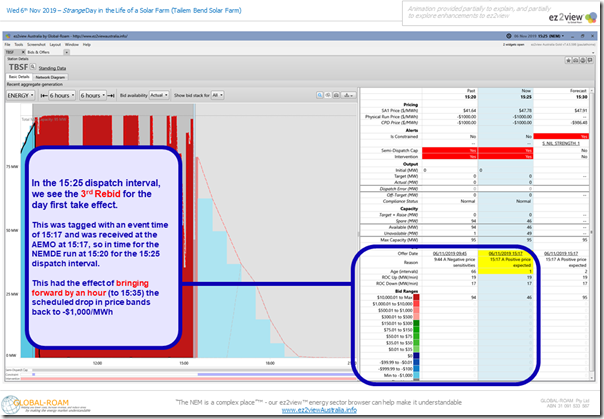Click the print icon in Station Details header
The height and width of the screenshot is (419, 604).
[583, 60]
